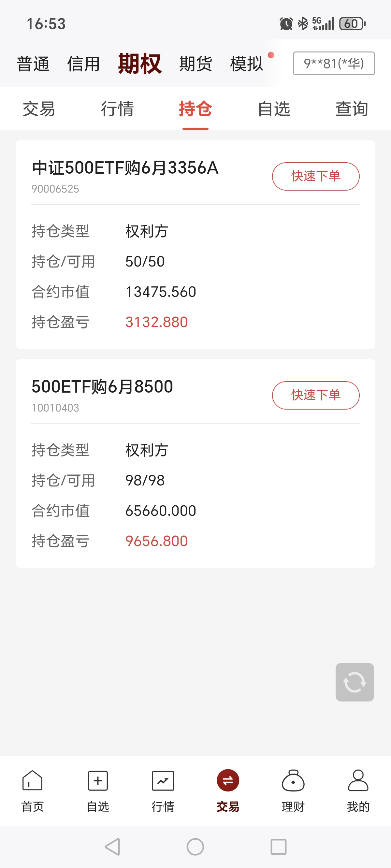Tap the 自选 plus icon in bottom bar
The width and height of the screenshot is (391, 868).
[x=98, y=780]
